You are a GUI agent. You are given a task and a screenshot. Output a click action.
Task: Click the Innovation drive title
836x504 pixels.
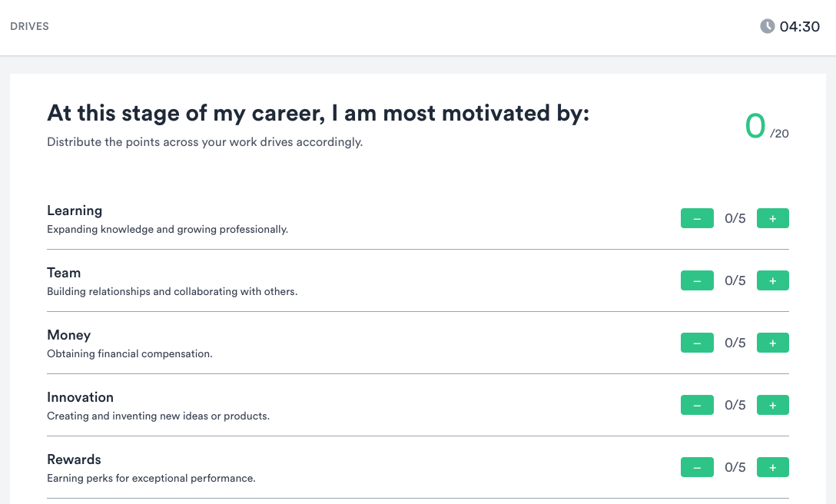(80, 397)
